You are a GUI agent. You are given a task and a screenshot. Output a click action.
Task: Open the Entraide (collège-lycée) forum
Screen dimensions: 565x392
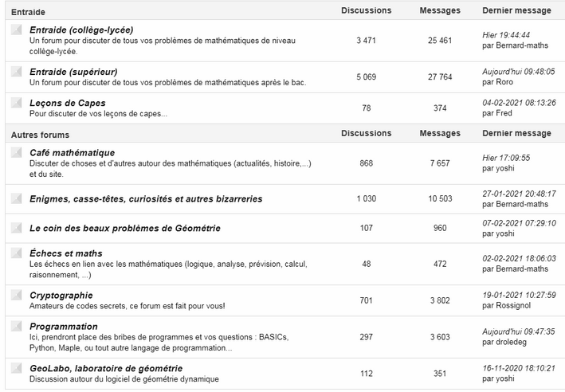[x=81, y=30]
